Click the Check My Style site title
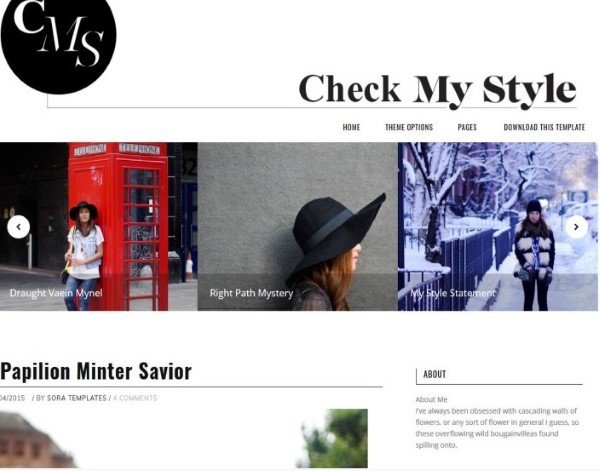The width and height of the screenshot is (600, 471). [x=437, y=90]
